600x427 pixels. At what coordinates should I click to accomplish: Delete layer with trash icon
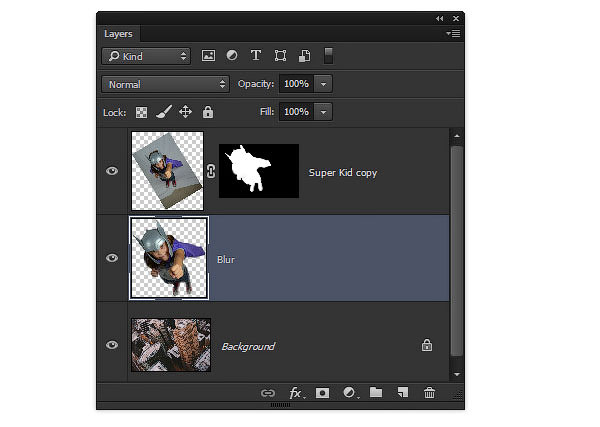point(429,393)
